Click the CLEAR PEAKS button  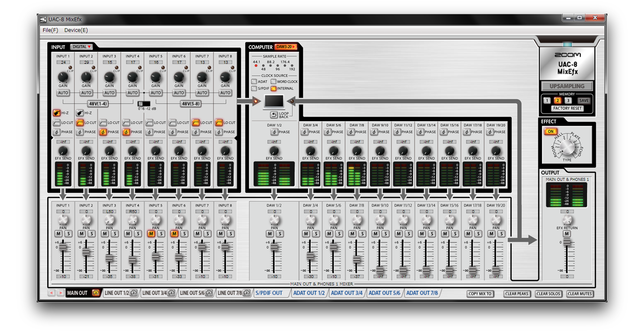coord(517,294)
